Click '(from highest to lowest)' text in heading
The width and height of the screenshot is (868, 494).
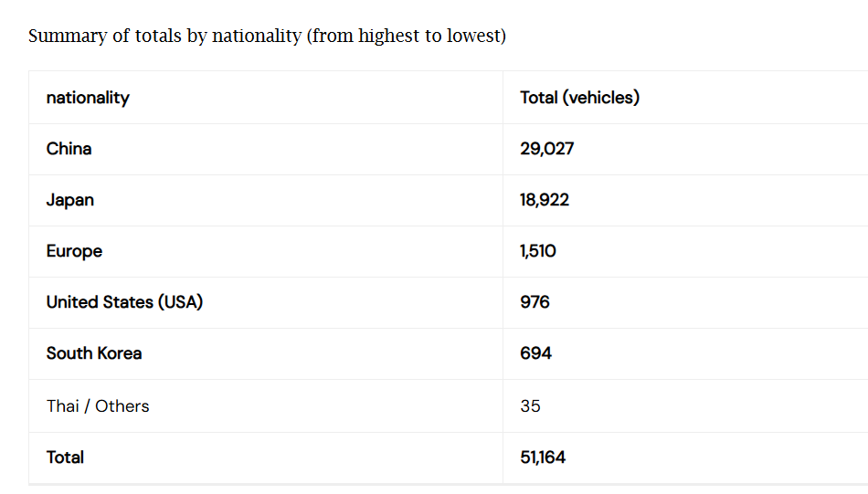click(x=408, y=37)
